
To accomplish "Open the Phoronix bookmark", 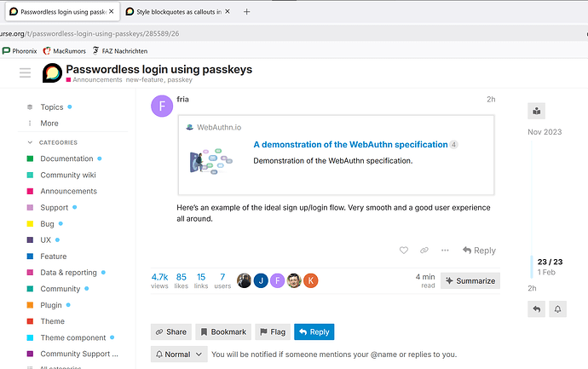I will click(20, 51).
